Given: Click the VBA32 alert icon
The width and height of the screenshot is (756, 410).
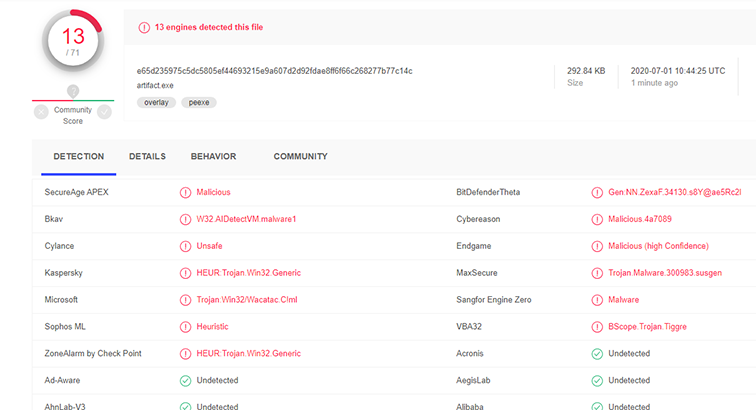Looking at the screenshot, I should [597, 327].
